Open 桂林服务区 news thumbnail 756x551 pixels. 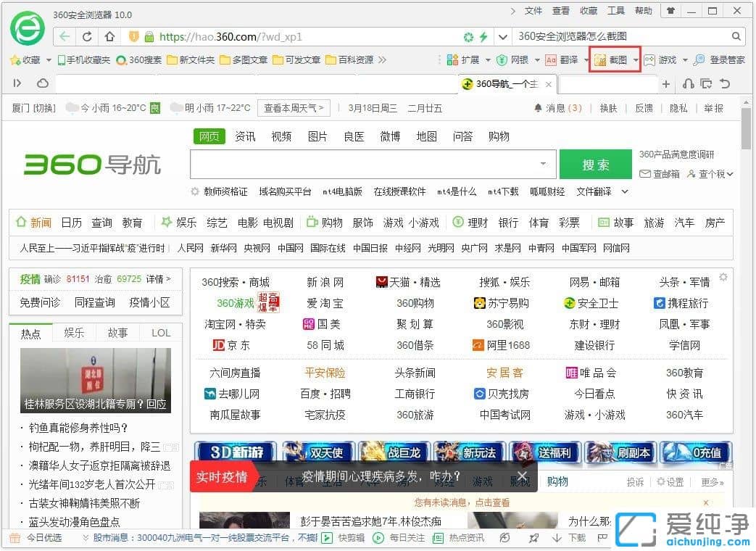pyautogui.click(x=96, y=381)
